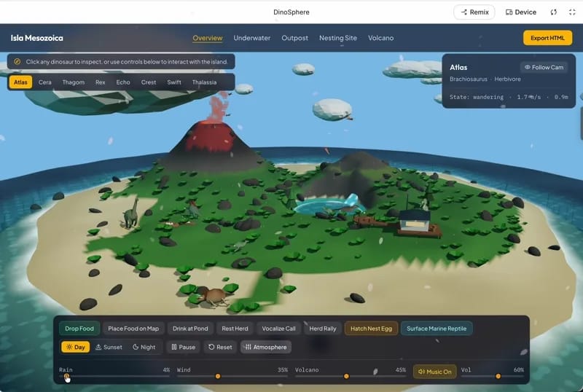Reset the island simulation

click(220, 347)
